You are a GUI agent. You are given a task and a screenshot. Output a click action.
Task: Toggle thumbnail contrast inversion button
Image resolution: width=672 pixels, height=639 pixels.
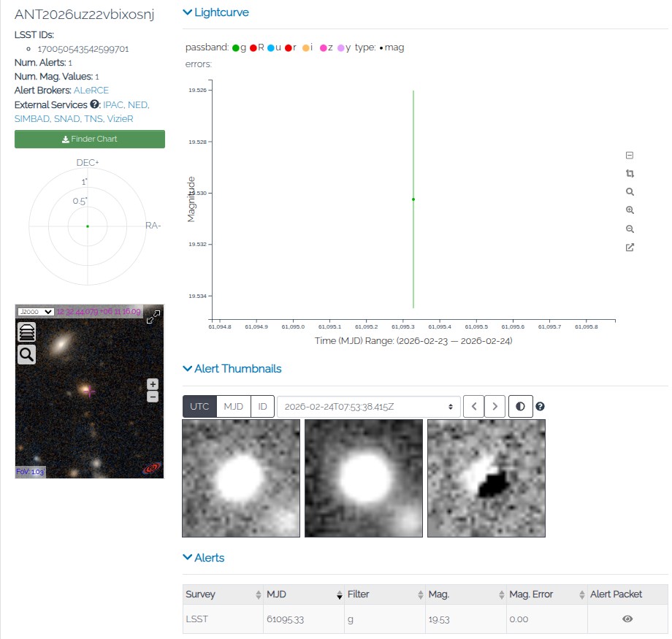point(520,407)
